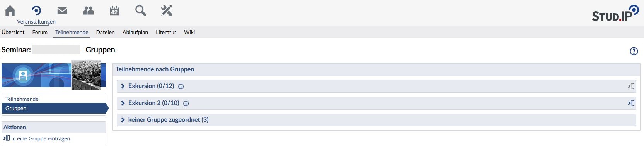Screen dimensions: 644x147
Task: Click In eine Gruppe eintragen action
Action: point(41,138)
